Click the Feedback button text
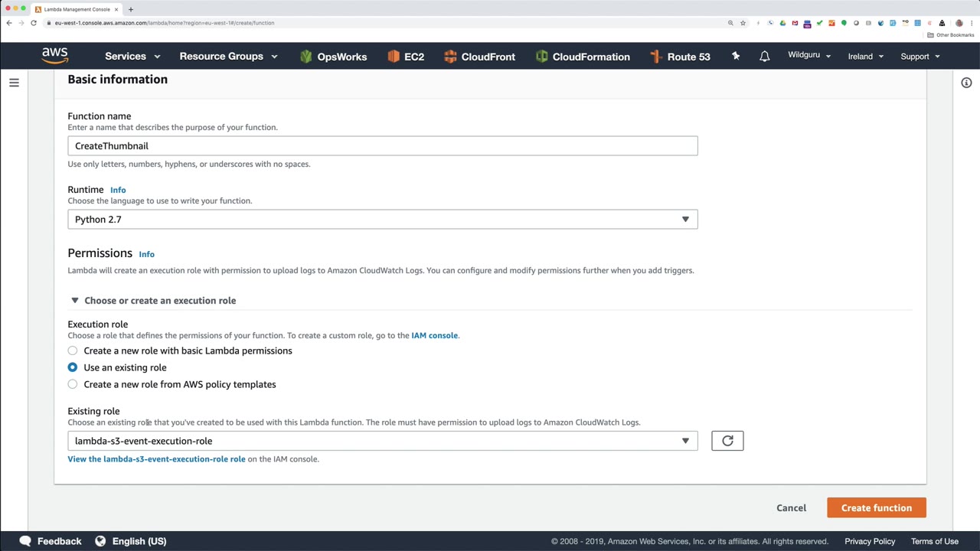This screenshot has height=551, width=980. click(59, 541)
